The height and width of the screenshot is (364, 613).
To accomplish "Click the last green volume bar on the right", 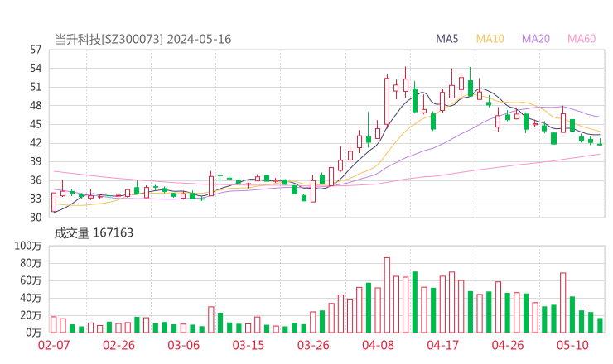I will point(600,326).
